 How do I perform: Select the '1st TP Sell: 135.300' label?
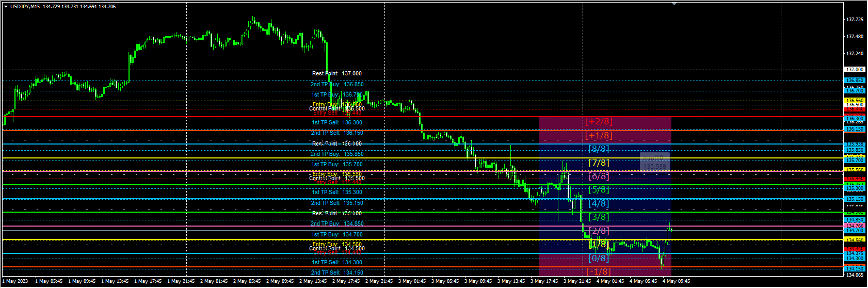(337, 192)
